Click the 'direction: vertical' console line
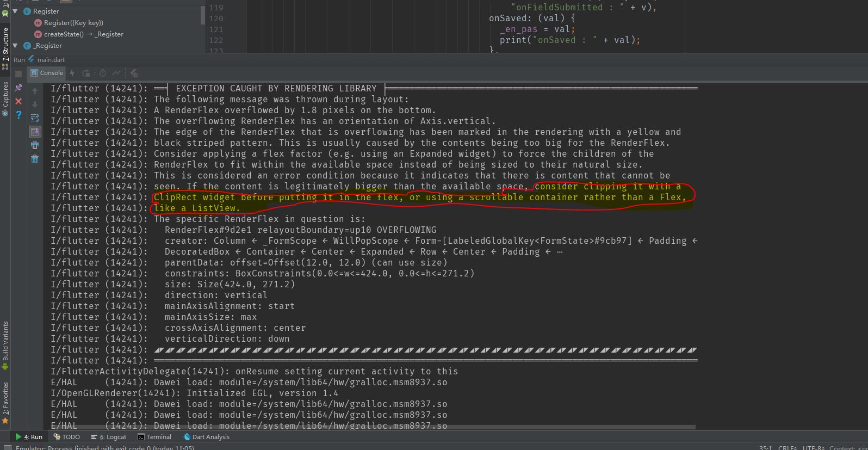Viewport: 868px width, 450px height. click(216, 295)
